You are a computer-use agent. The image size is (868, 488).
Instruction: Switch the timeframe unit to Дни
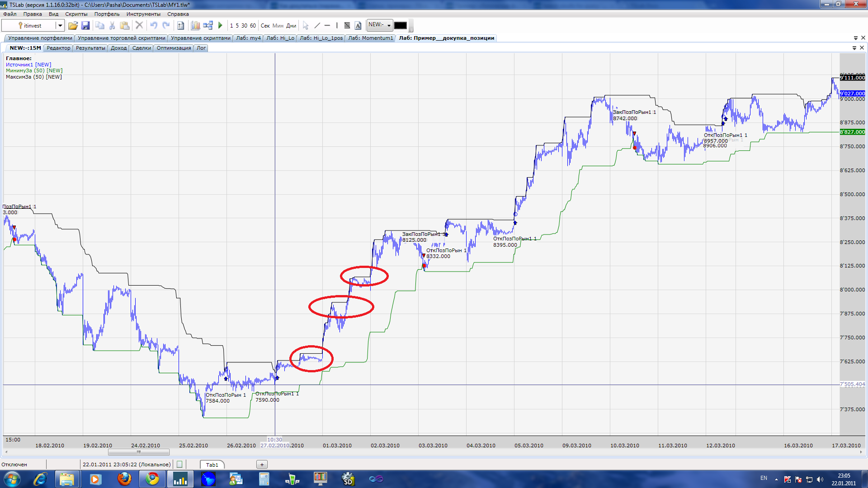click(x=291, y=26)
